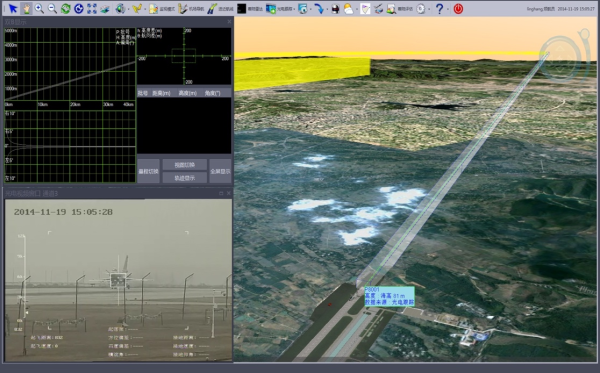600x373 pixels.
Task: Click the cyan aircraft info label on the runway
Action: tap(390, 296)
